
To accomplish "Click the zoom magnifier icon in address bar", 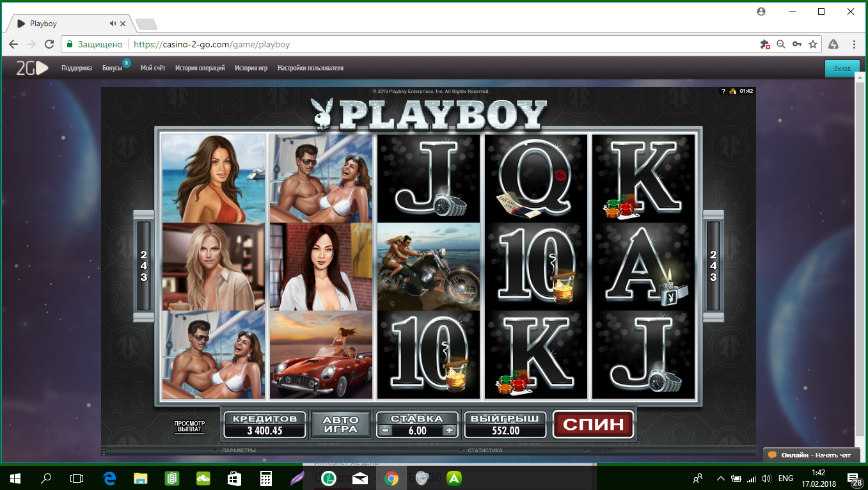I will (x=780, y=44).
